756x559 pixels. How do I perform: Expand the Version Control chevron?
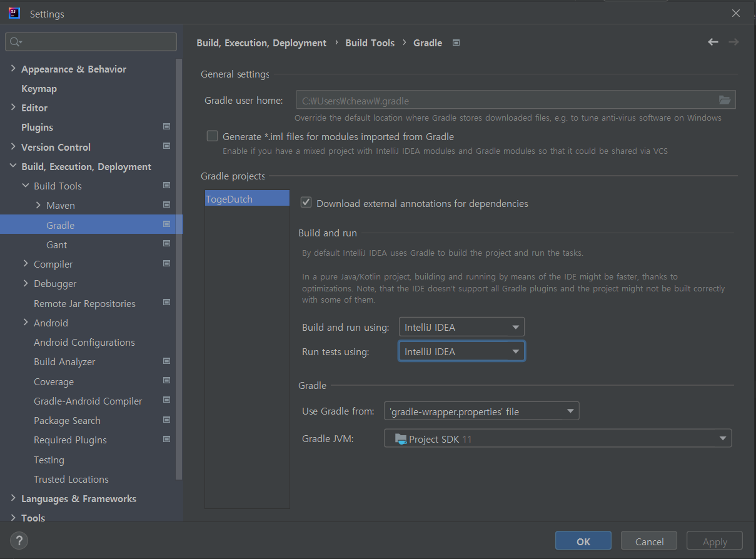[x=13, y=146]
